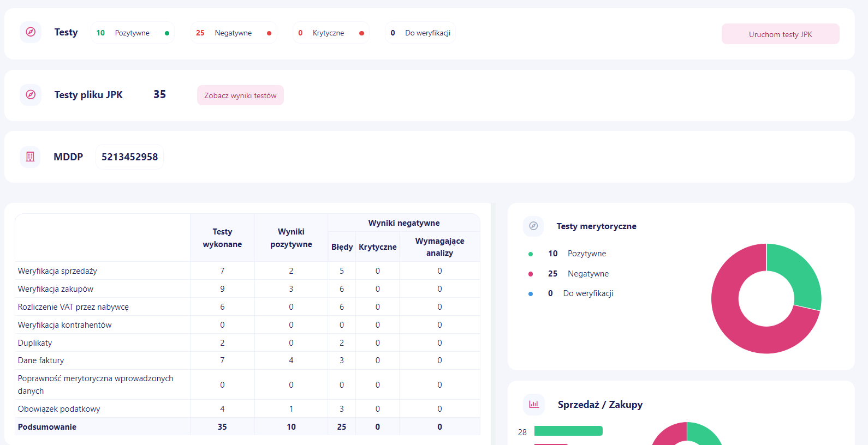Click the Duplikaty row label
The image size is (868, 445).
[x=35, y=343]
